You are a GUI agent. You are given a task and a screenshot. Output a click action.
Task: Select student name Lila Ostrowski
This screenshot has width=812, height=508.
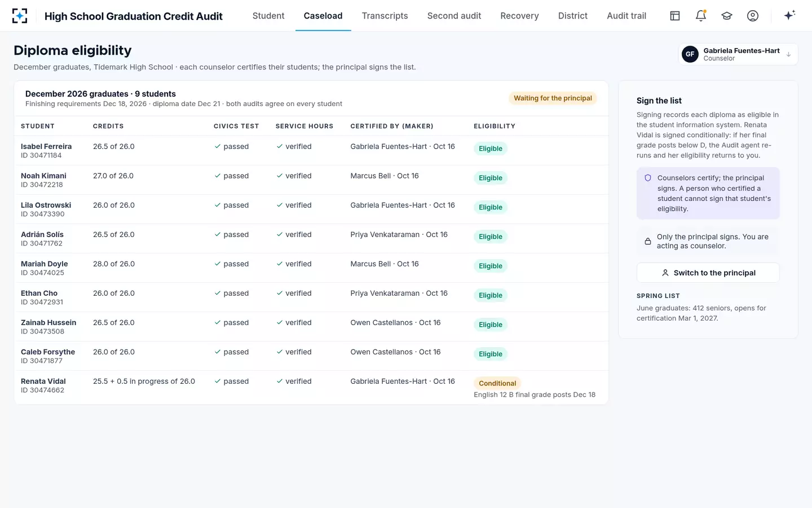tap(46, 205)
